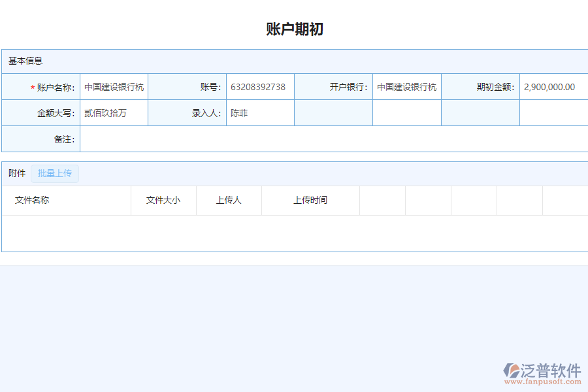
Task: Click the required 账户名称 label
Action: click(55, 87)
